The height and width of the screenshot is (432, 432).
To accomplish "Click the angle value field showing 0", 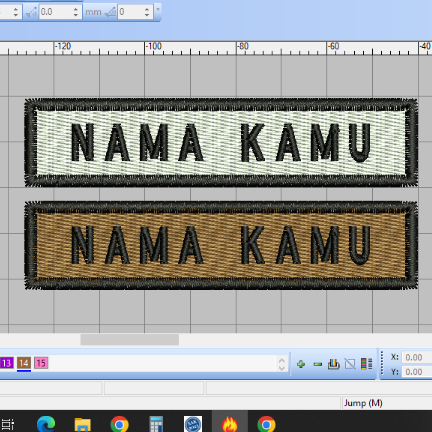I will click(131, 12).
